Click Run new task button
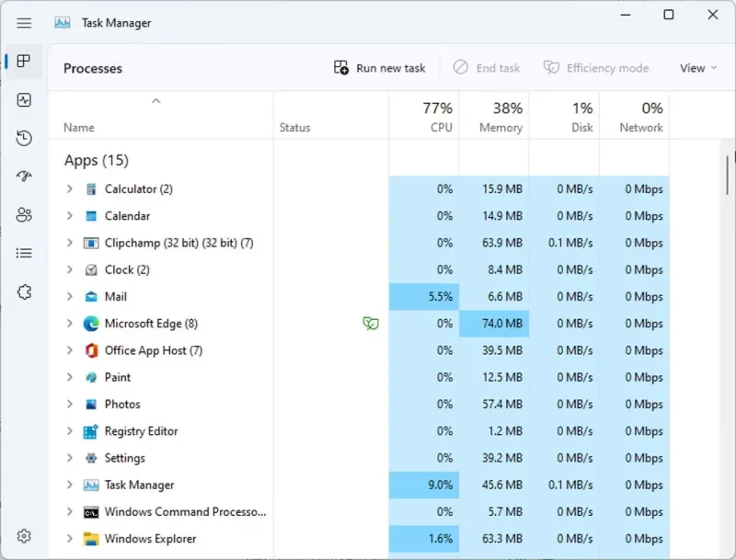Screen dimensions: 736x560 point(380,68)
